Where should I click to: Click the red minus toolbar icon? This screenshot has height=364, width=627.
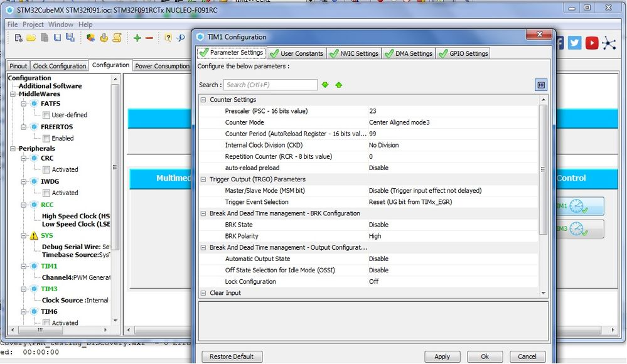(149, 38)
